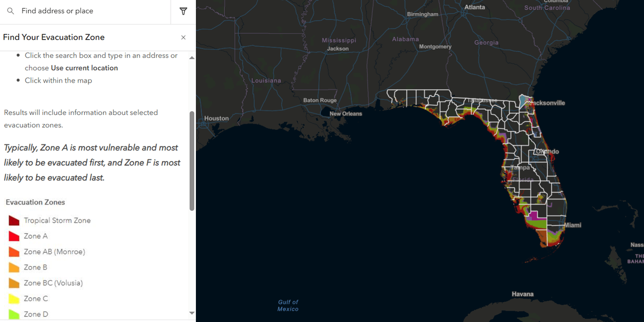
Task: Click the search magnifier icon
Action: pyautogui.click(x=11, y=11)
